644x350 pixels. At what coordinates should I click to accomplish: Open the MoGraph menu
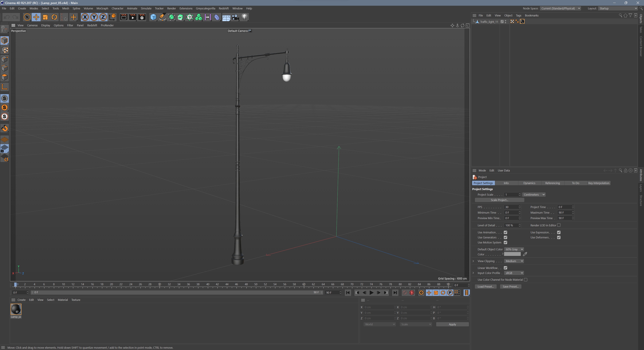point(102,8)
